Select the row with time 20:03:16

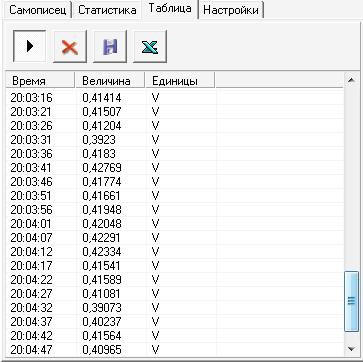174,98
